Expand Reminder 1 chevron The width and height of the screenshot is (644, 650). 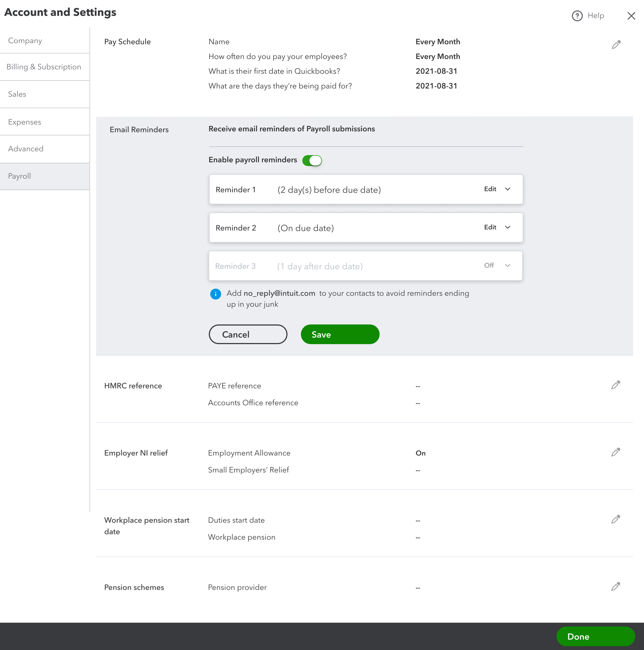(x=508, y=189)
